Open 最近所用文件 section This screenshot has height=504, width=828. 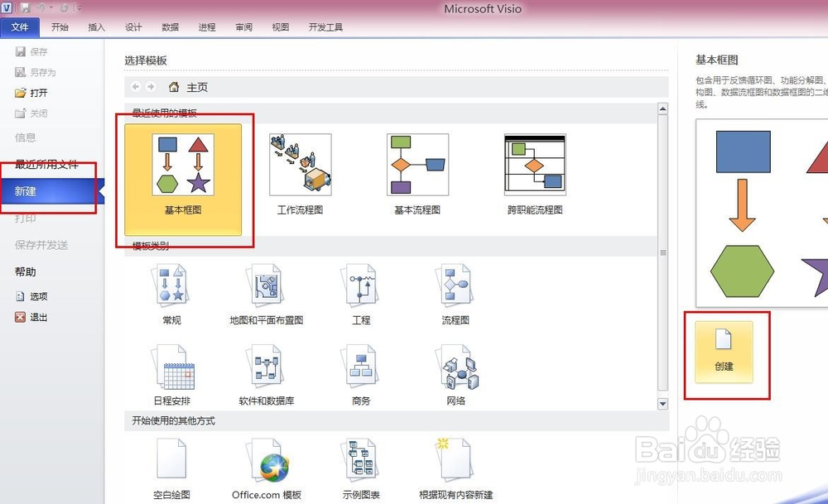pyautogui.click(x=46, y=165)
